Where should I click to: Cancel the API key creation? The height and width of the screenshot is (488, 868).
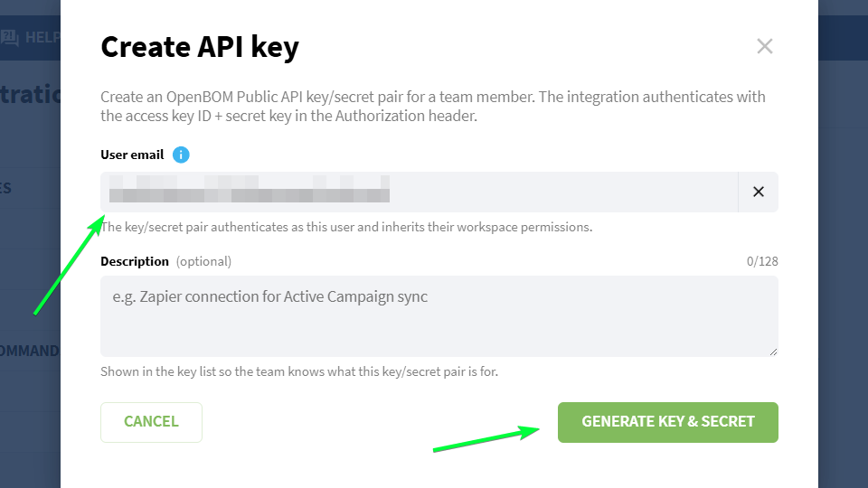[151, 422]
